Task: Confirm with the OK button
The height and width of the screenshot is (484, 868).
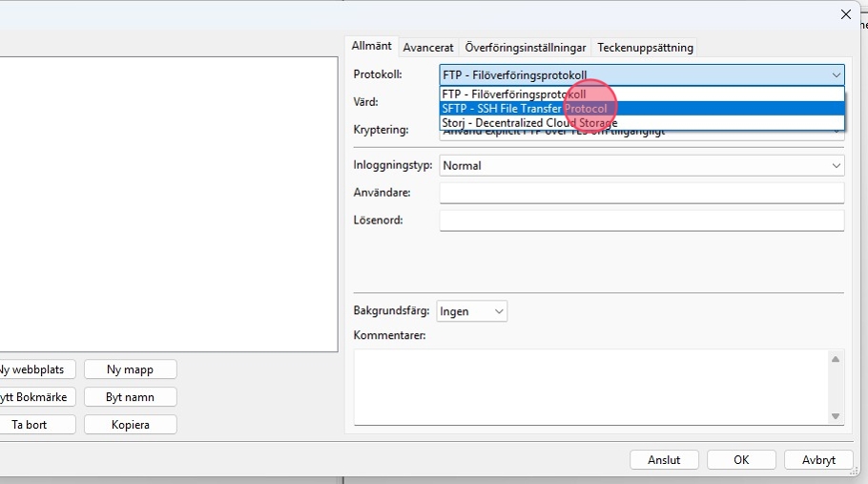Action: [741, 460]
